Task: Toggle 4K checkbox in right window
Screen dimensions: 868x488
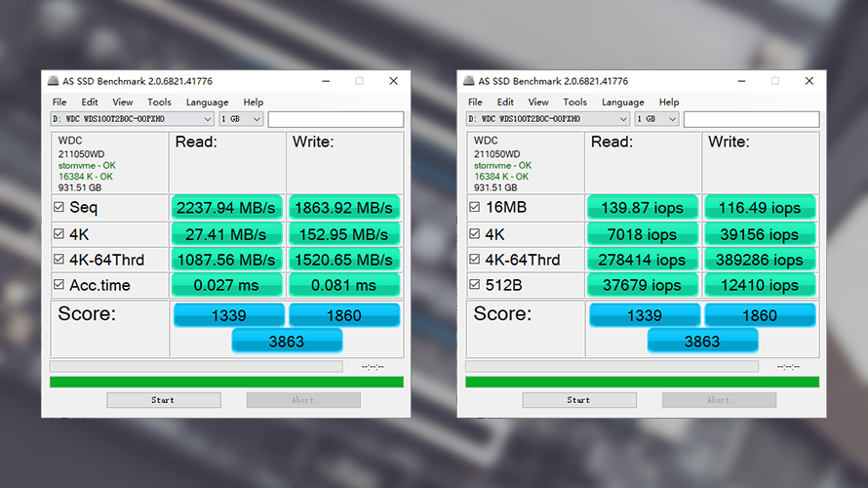Action: (474, 234)
